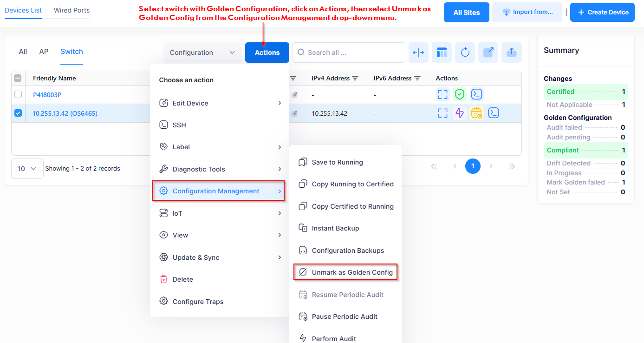
Task: Open the 10.255.13.42 (OS6465) device link
Action: click(x=65, y=113)
